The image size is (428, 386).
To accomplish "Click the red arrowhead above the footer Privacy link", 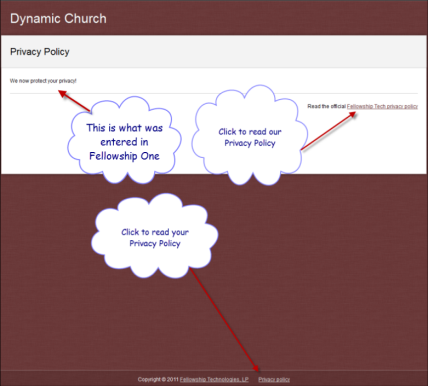I will (x=256, y=367).
